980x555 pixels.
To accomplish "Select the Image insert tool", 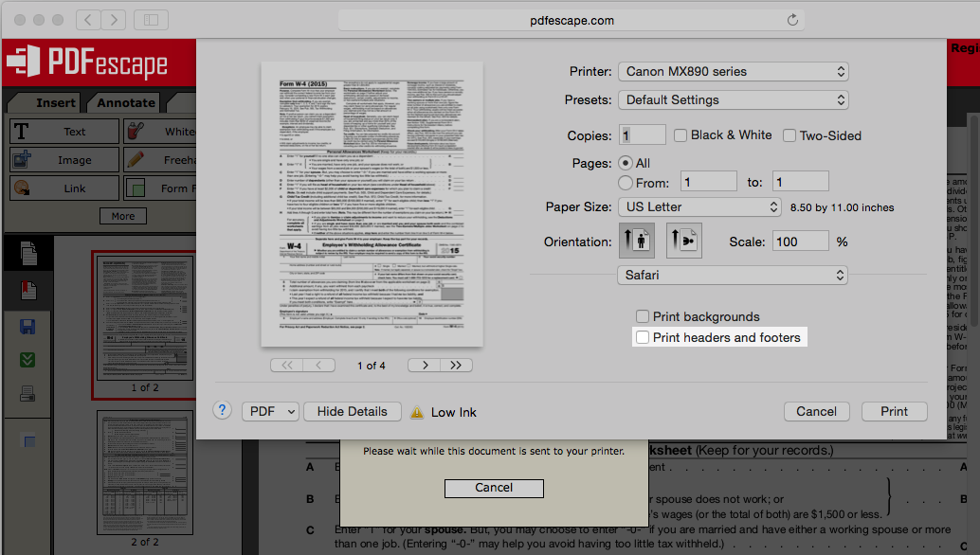I will (x=64, y=160).
